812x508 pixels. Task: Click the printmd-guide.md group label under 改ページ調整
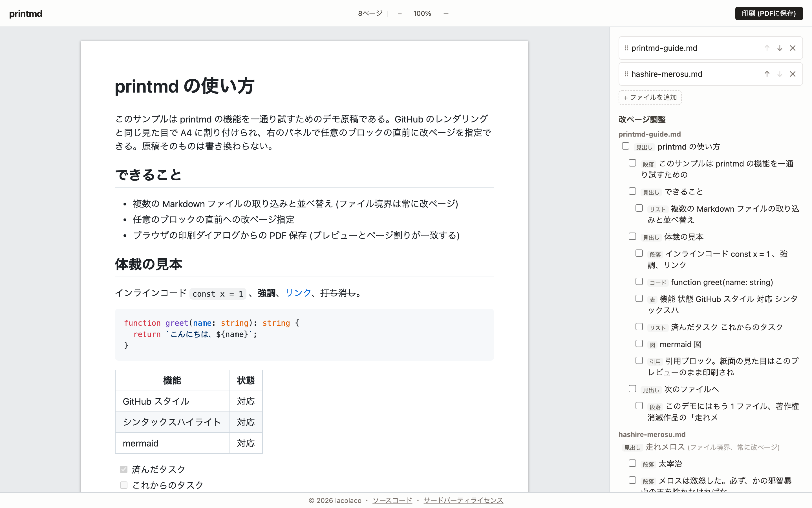650,134
